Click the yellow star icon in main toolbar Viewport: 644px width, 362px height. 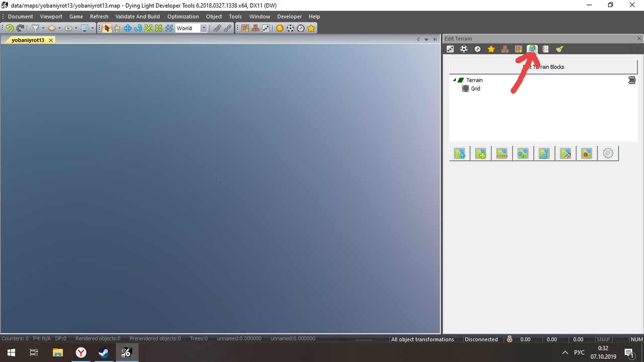[311, 28]
